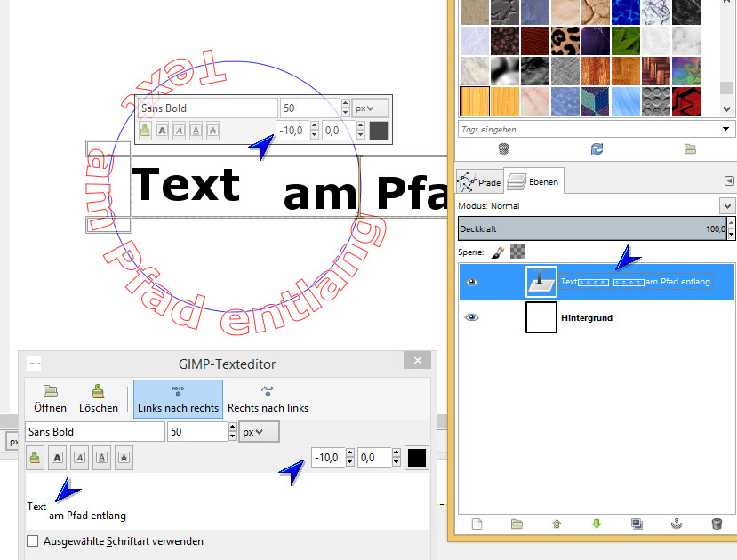Screen dimensions: 737x560
Task: Open px unit dropdown on canvas toolbar
Action: (371, 108)
